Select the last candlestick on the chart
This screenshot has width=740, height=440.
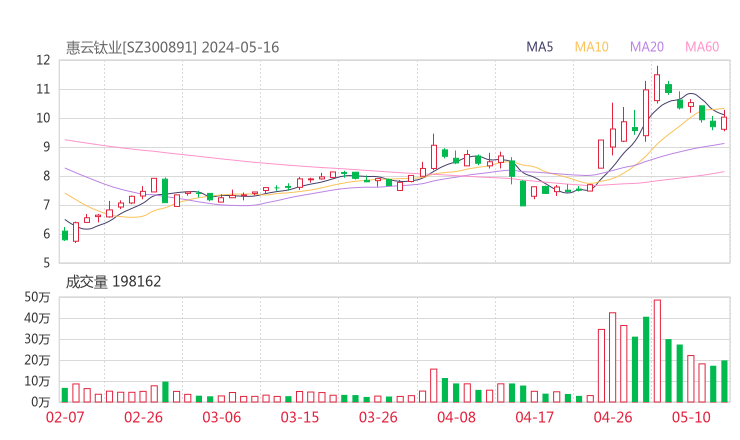click(x=724, y=121)
